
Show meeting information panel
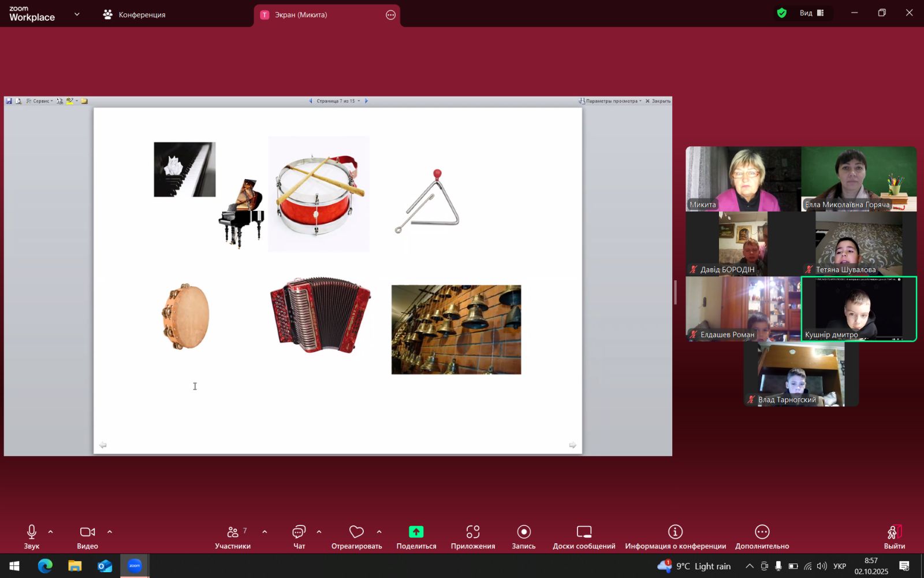675,536
